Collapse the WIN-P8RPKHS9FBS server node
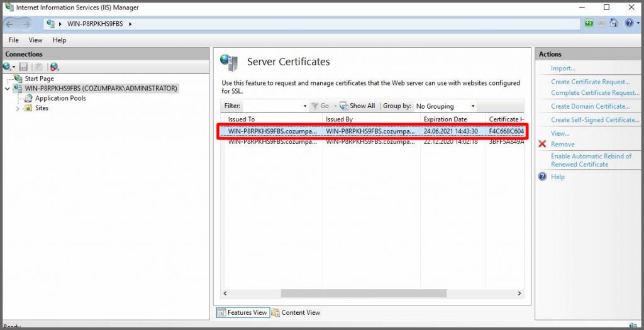Screen dimensions: 644x330 (x=8, y=88)
